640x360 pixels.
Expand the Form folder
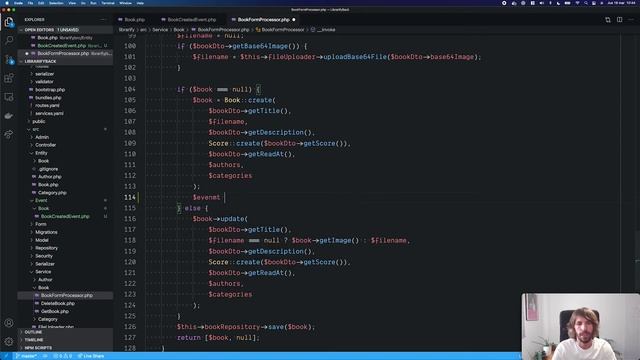[40, 224]
